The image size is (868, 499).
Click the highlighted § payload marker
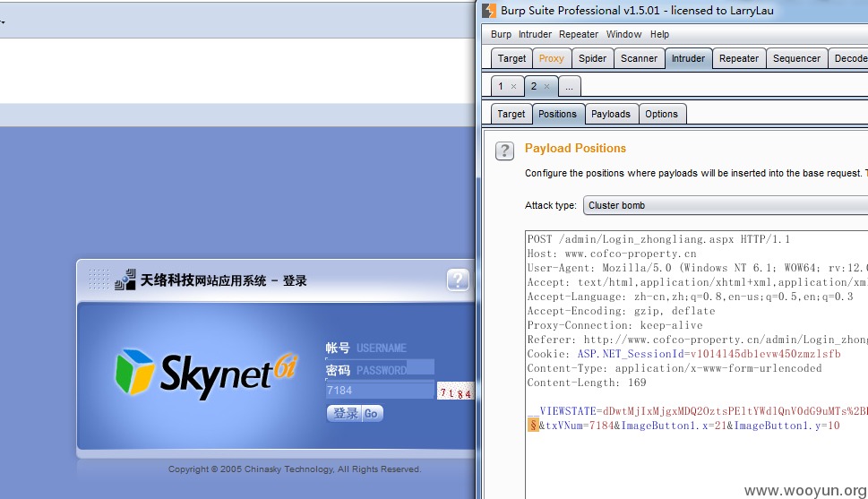[x=533, y=426]
